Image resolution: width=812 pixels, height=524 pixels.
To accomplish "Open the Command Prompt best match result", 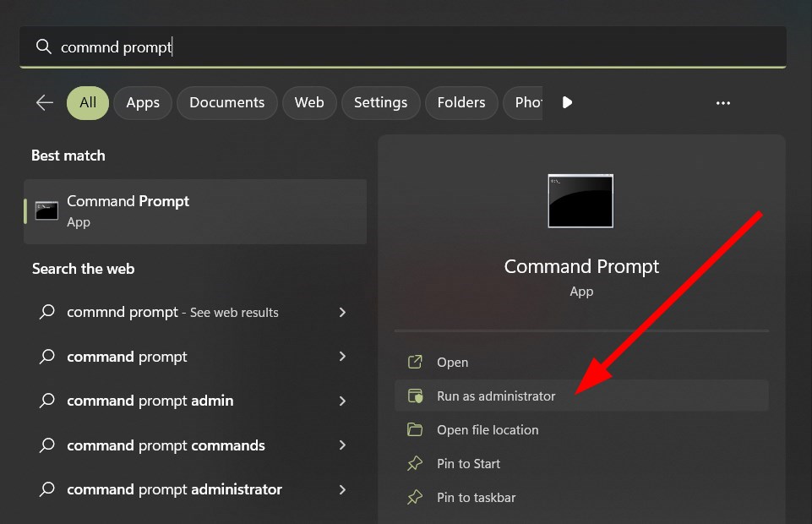I will pyautogui.click(x=195, y=211).
